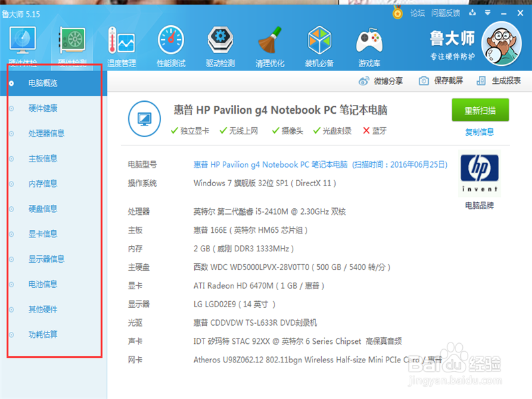Select 处理器信息 in the sidebar
Viewport: 532px width, 399px height.
pos(47,134)
